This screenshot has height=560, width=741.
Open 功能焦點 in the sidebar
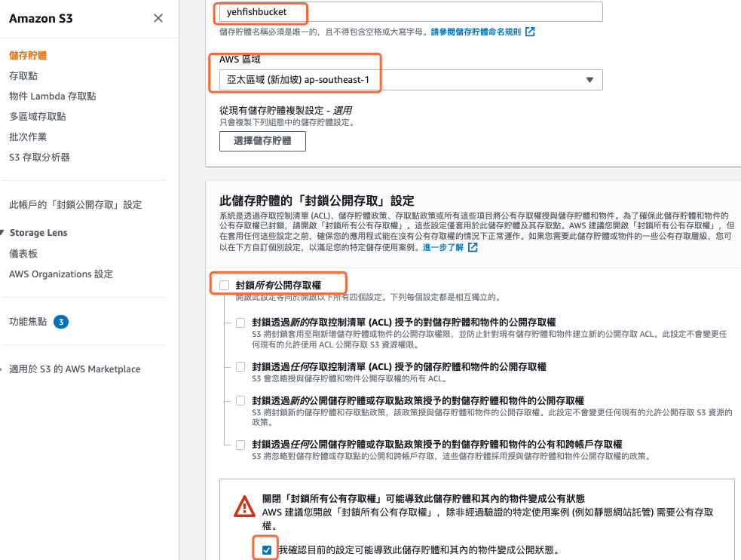click(28, 322)
